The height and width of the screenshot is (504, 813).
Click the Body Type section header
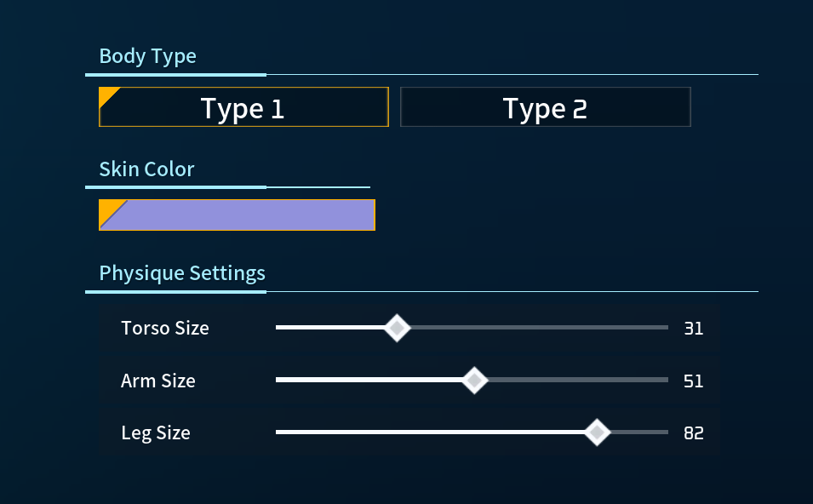(x=148, y=56)
